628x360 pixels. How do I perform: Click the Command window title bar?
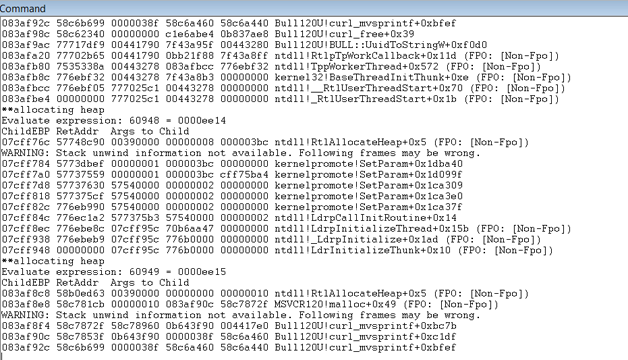pyautogui.click(x=314, y=8)
